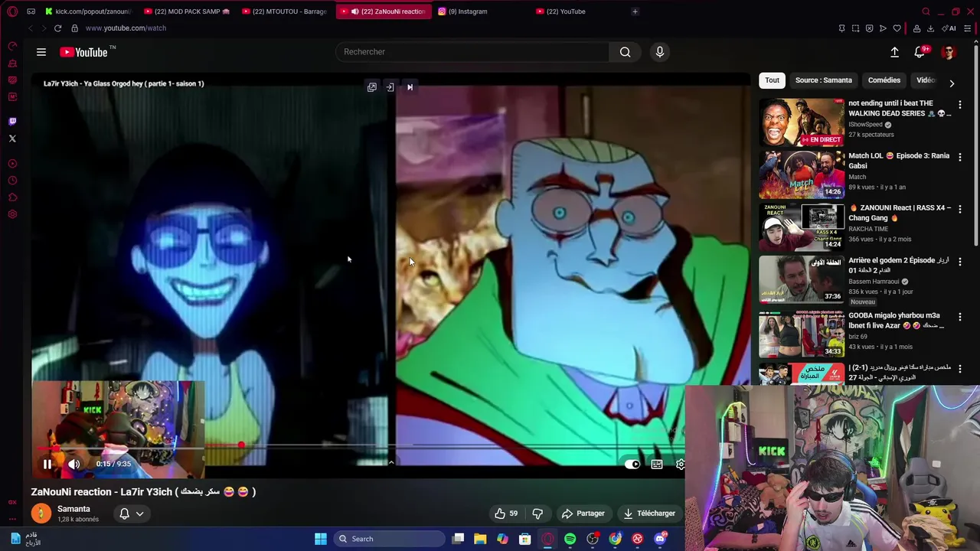Open the YouTube guide hamburger menu
980x551 pixels.
[x=41, y=52]
